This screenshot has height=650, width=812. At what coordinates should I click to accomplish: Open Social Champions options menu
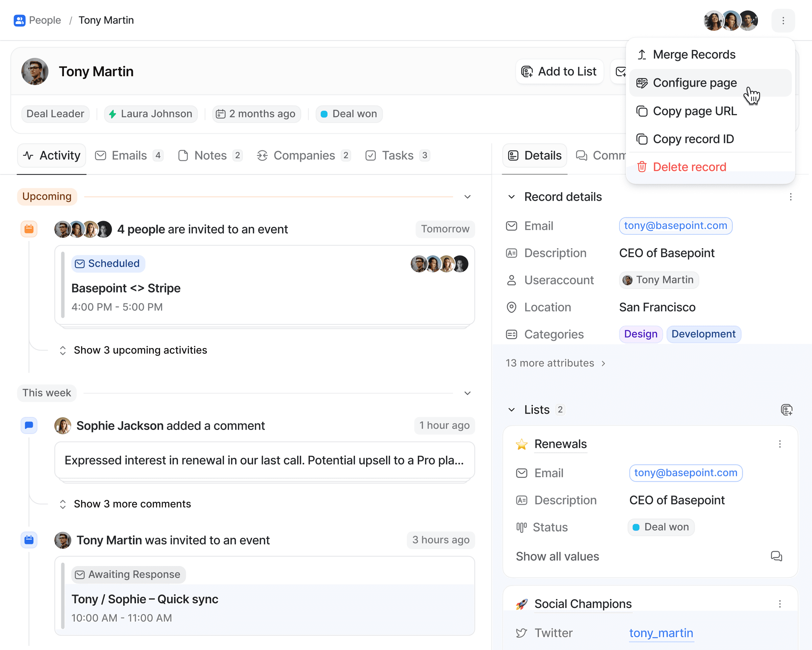(x=780, y=604)
